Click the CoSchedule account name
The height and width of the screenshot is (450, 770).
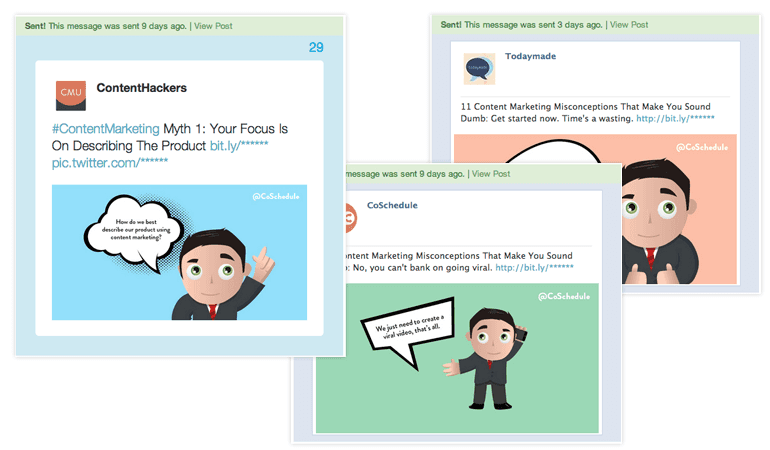pyautogui.click(x=392, y=205)
